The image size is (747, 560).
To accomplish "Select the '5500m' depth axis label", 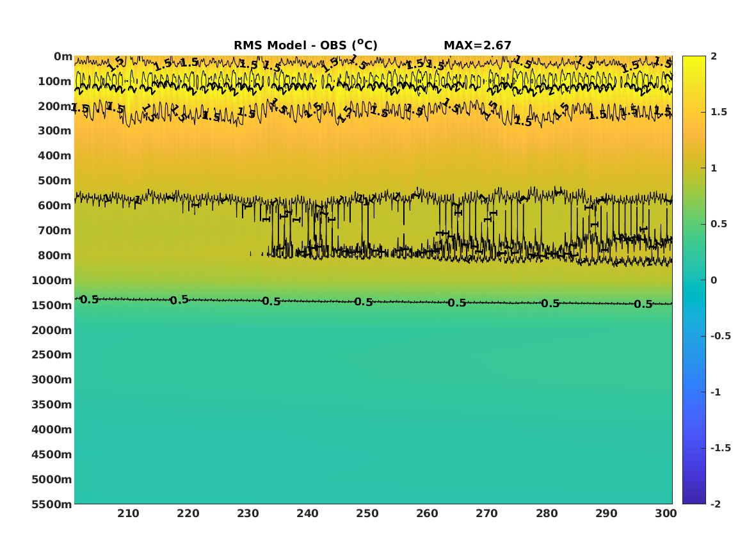I will [x=52, y=504].
